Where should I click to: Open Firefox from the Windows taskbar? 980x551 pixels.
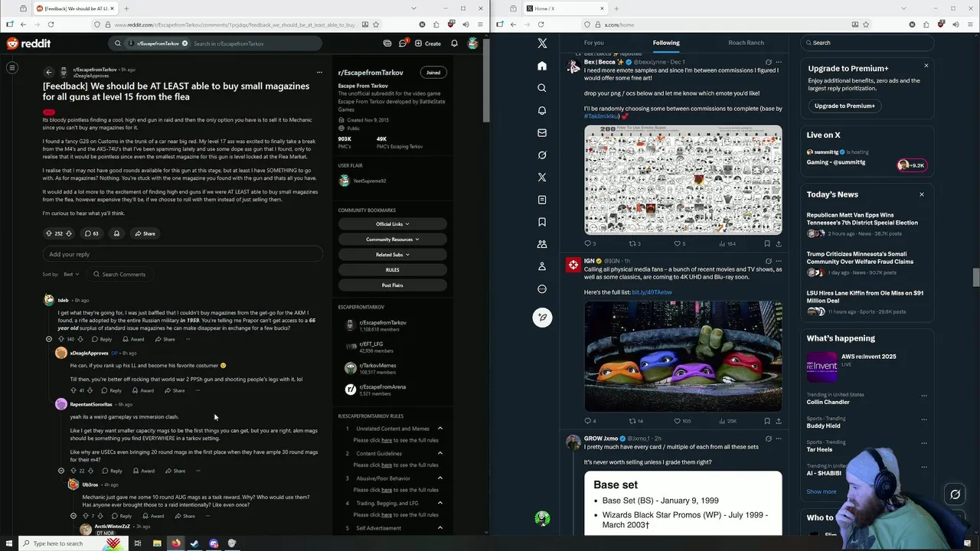(x=175, y=543)
